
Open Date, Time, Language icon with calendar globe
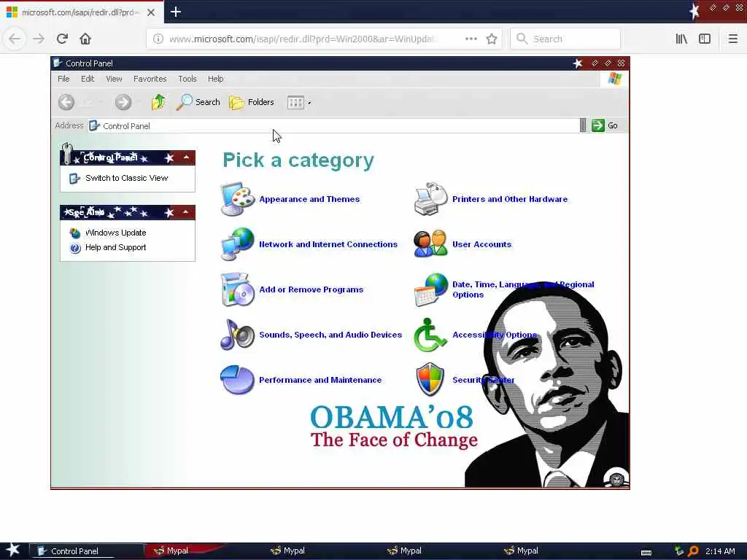[x=430, y=289]
